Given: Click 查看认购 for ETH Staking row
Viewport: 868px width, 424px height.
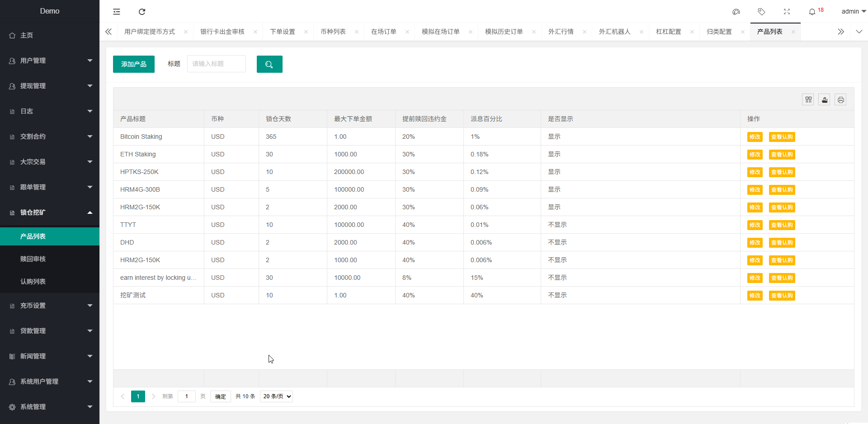Looking at the screenshot, I should [x=782, y=155].
